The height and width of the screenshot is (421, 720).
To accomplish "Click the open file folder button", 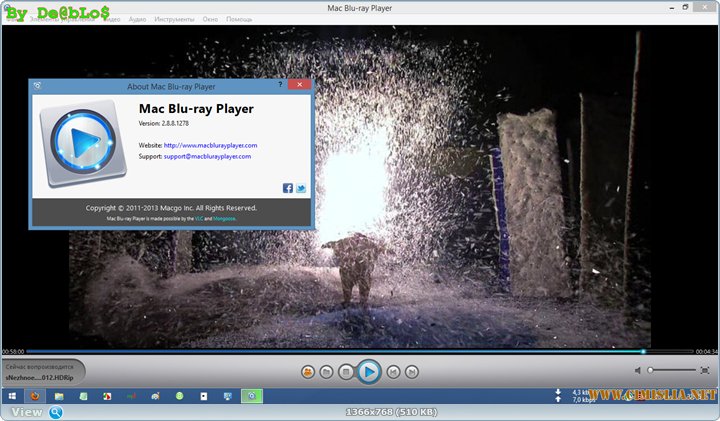I will [x=326, y=372].
